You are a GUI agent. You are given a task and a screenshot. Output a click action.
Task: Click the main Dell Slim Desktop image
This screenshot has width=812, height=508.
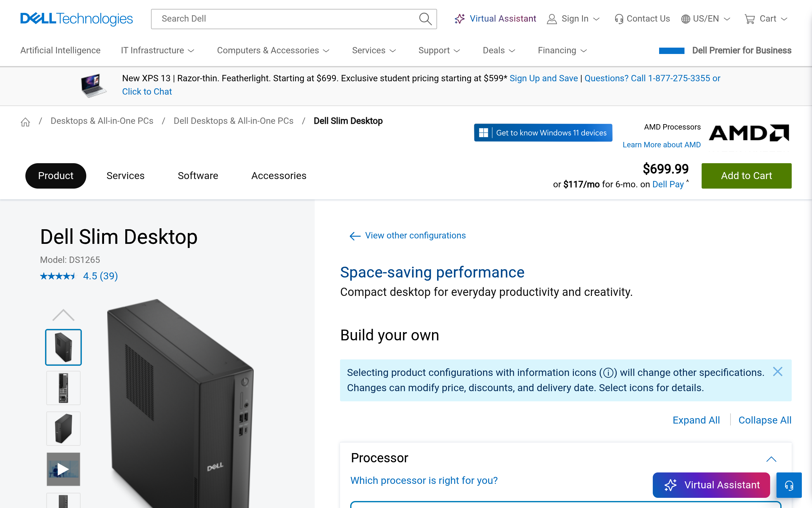pyautogui.click(x=180, y=403)
